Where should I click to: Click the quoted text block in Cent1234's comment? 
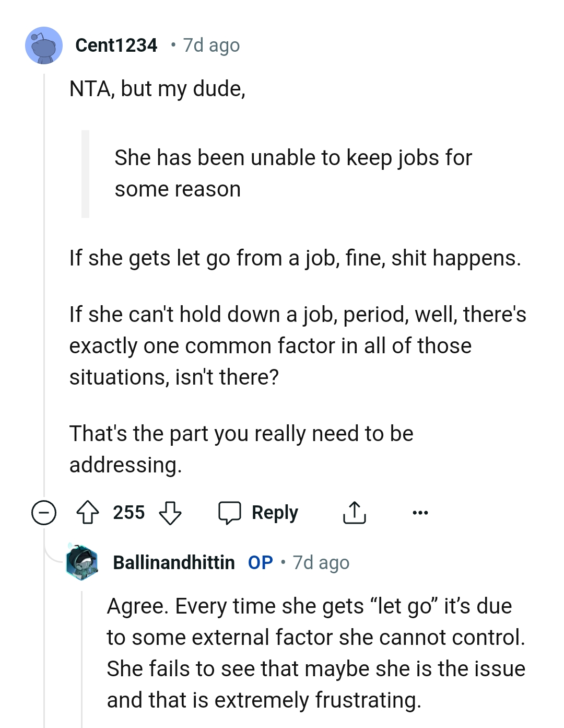pos(292,172)
